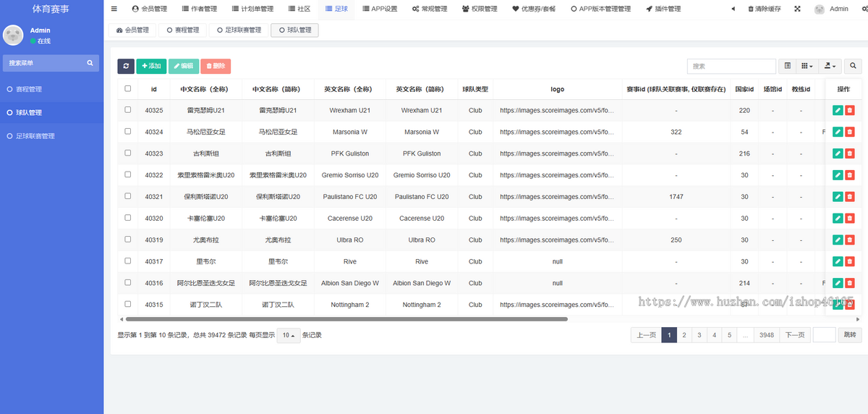
Task: Edit the Marsonia W row
Action: 838,132
